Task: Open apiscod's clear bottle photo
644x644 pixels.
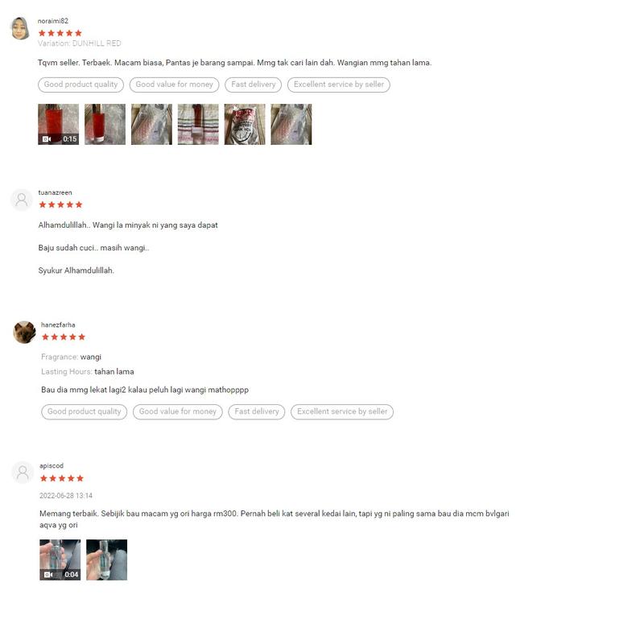Action: coord(107,559)
